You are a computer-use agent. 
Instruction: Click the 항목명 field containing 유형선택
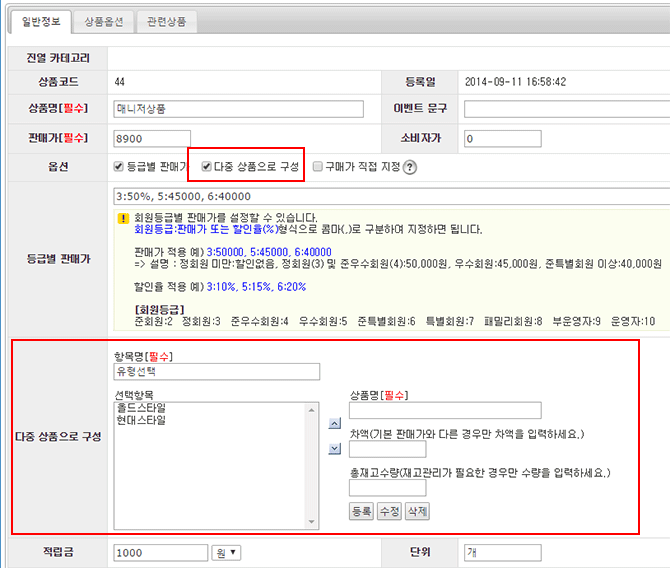[x=216, y=372]
